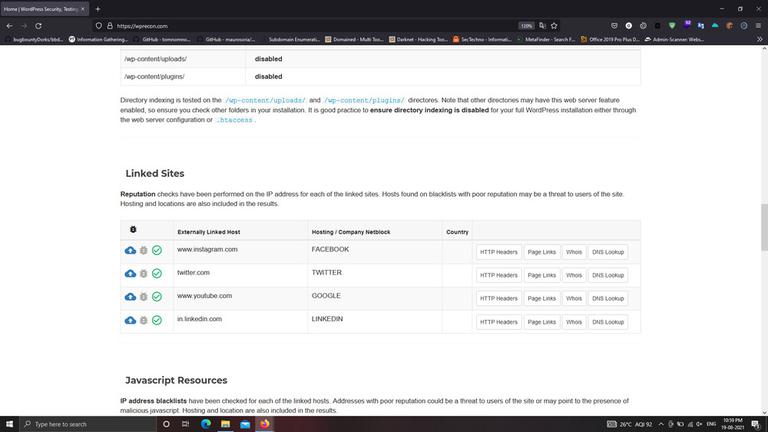Image resolution: width=768 pixels, height=432 pixels.
Task: Open the Darknet - Hacking Too... bookmark
Action: (418, 39)
